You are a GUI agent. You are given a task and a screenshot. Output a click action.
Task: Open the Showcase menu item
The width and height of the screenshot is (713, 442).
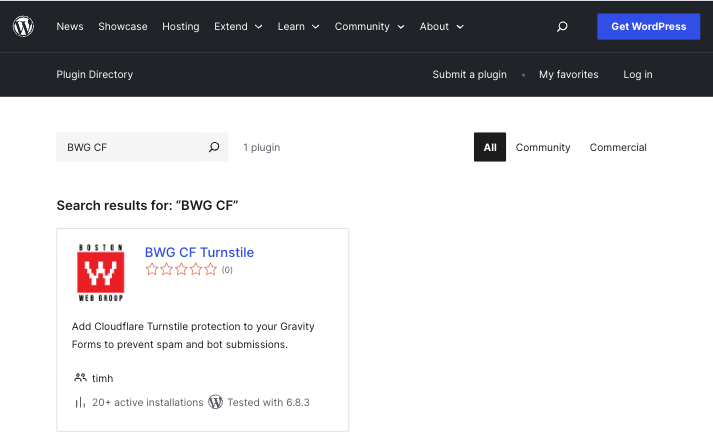(x=122, y=27)
